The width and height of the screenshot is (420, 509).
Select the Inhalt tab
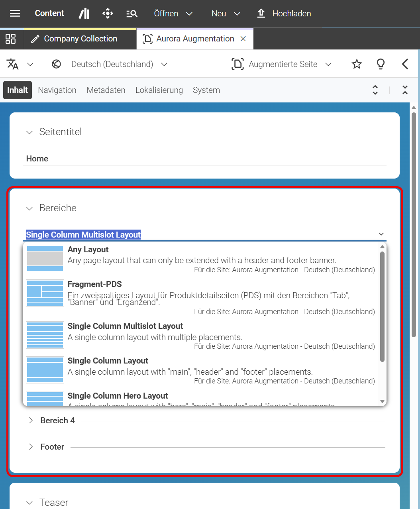coord(18,90)
